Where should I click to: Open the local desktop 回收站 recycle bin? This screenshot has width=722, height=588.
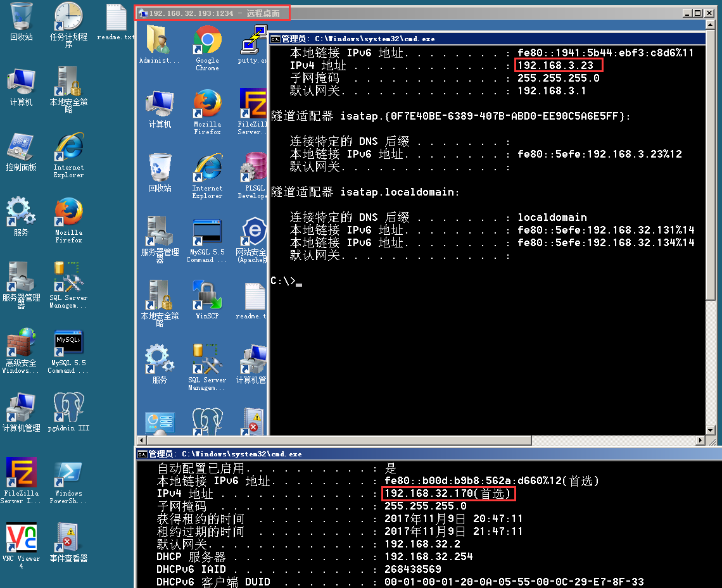21,22
